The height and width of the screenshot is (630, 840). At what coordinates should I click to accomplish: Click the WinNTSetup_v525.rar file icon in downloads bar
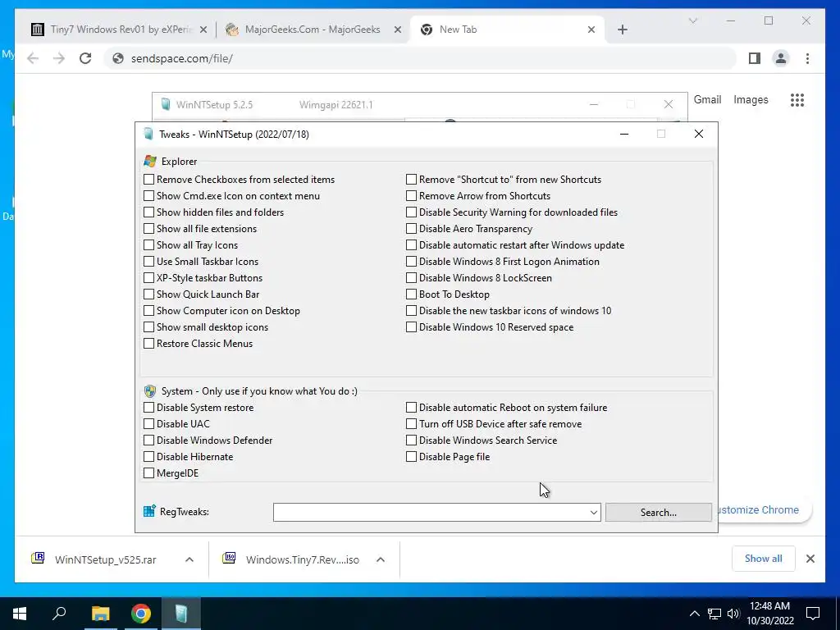click(38, 559)
